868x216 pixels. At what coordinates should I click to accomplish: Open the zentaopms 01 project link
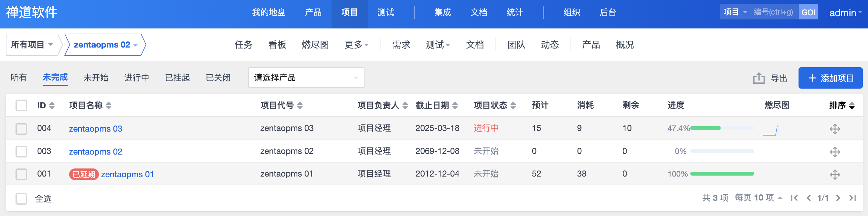click(x=127, y=174)
